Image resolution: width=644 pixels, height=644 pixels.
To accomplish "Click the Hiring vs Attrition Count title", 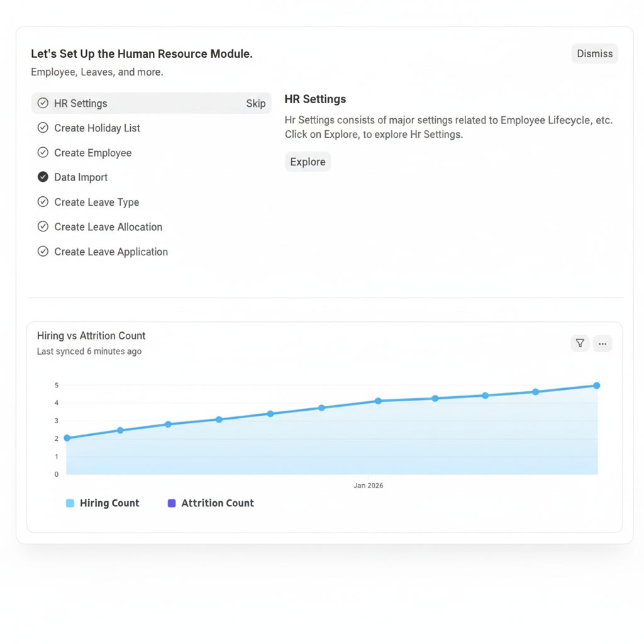I will pos(91,336).
